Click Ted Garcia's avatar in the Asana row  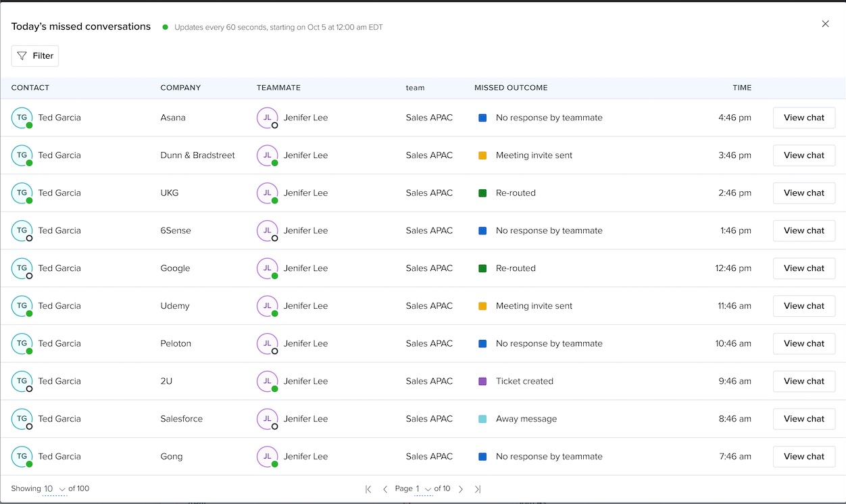pos(22,118)
